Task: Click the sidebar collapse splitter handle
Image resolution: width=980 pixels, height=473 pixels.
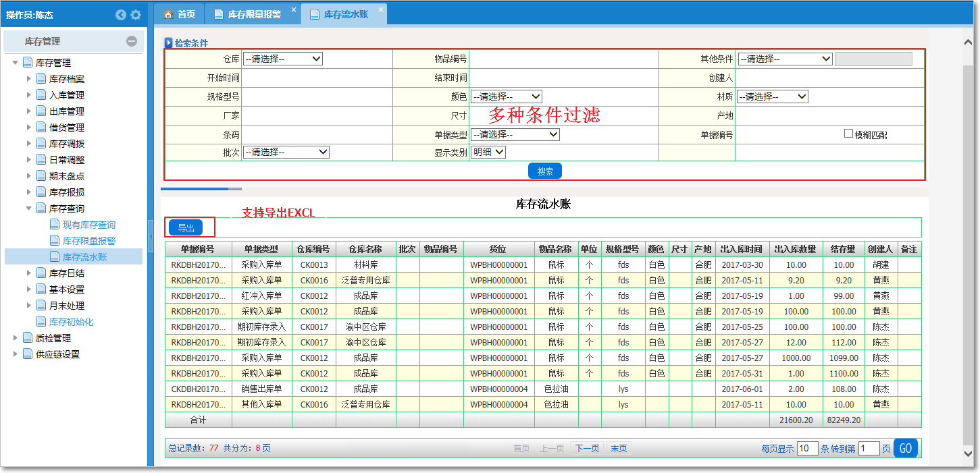Action: (x=150, y=235)
